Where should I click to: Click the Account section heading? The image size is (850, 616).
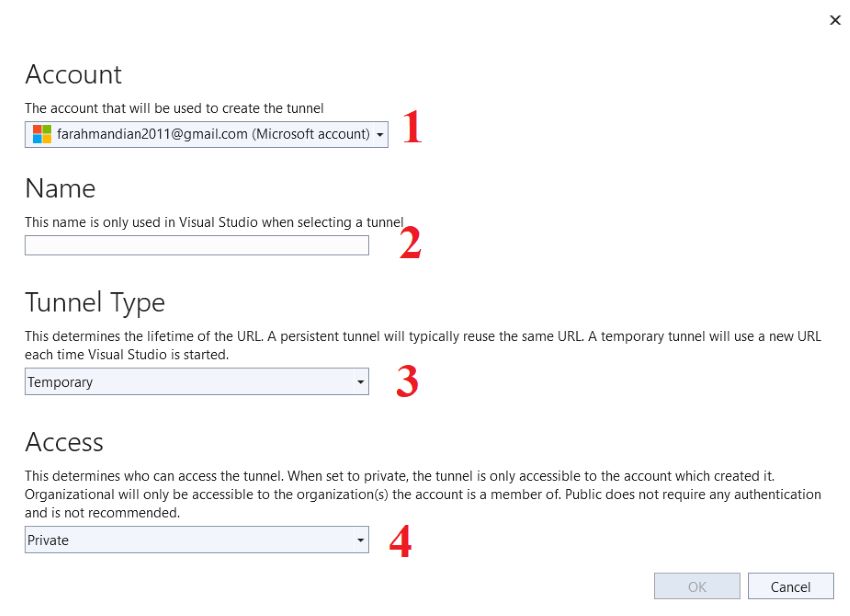[74, 74]
